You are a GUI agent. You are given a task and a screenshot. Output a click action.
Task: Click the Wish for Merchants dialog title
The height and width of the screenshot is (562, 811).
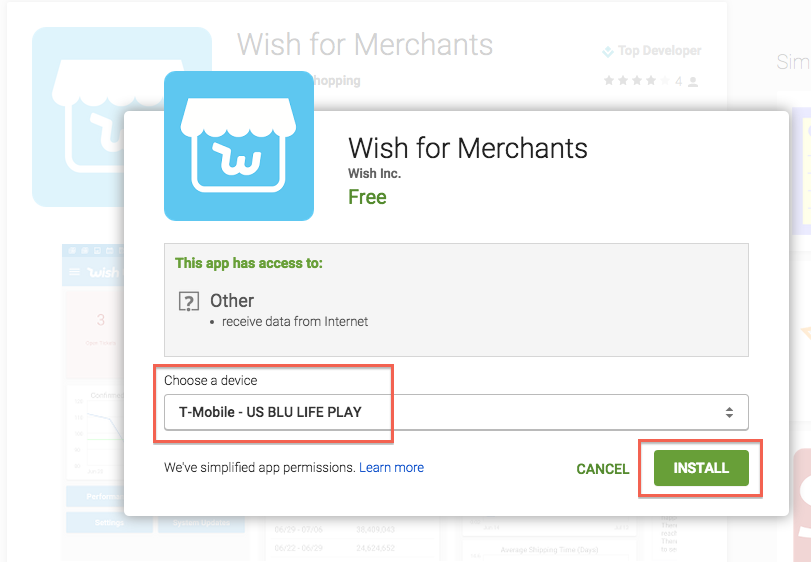pyautogui.click(x=468, y=148)
